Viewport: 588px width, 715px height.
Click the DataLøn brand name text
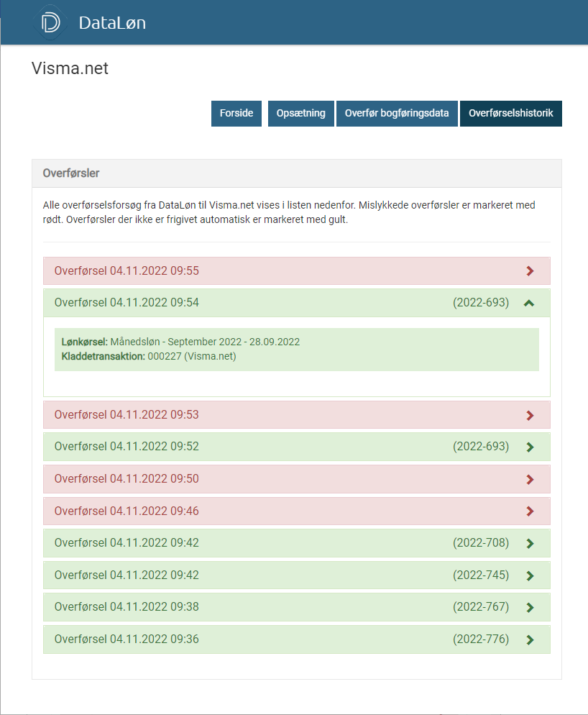pyautogui.click(x=112, y=23)
